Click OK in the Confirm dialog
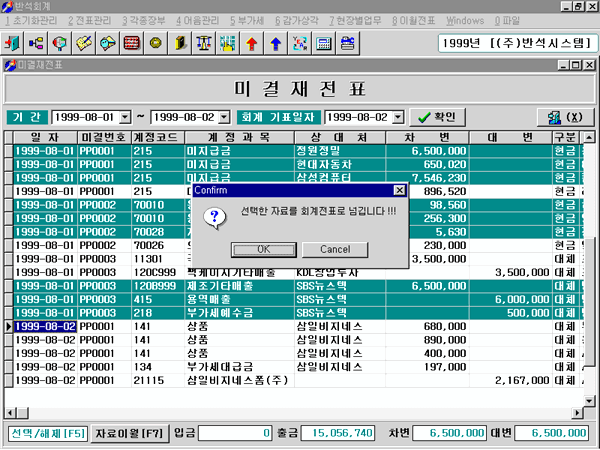Image resolution: width=600 pixels, height=450 pixels. click(264, 249)
